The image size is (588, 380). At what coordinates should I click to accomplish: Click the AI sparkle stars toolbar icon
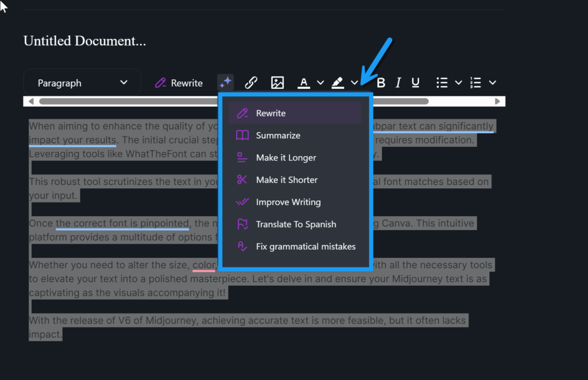point(225,83)
